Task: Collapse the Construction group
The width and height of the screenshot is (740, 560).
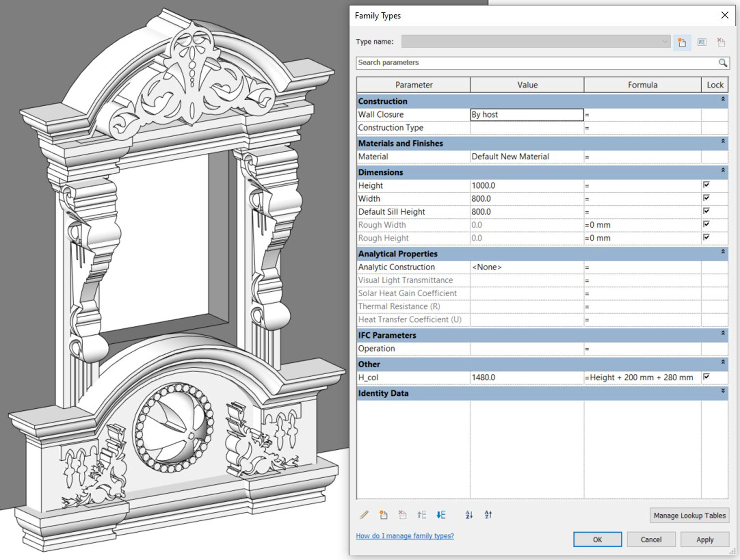Action: tap(723, 99)
